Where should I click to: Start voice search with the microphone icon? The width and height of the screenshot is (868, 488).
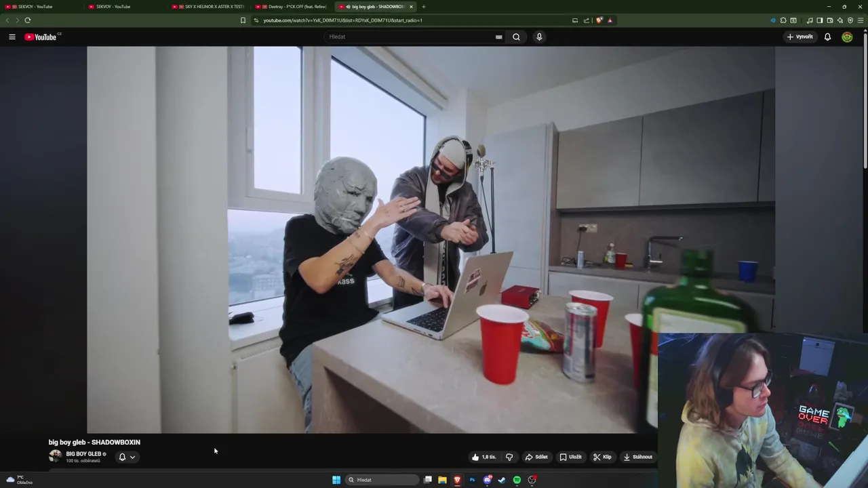539,37
